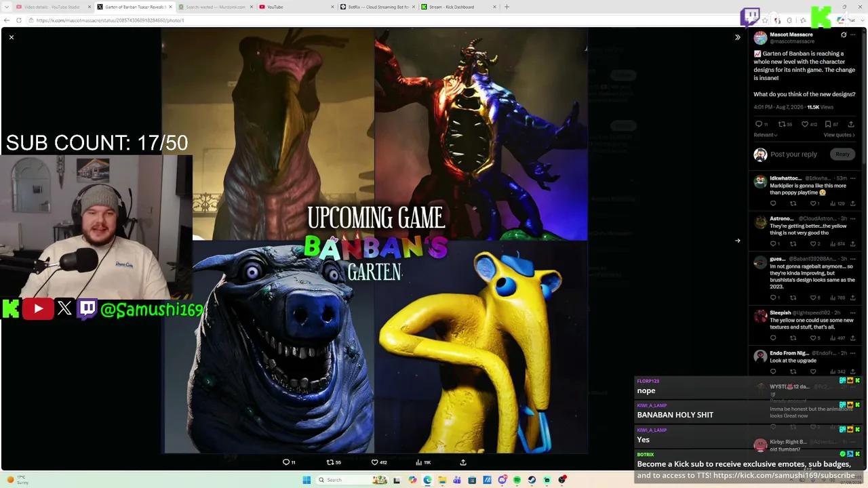Repost Sleepish's yellow one comment

click(793, 338)
